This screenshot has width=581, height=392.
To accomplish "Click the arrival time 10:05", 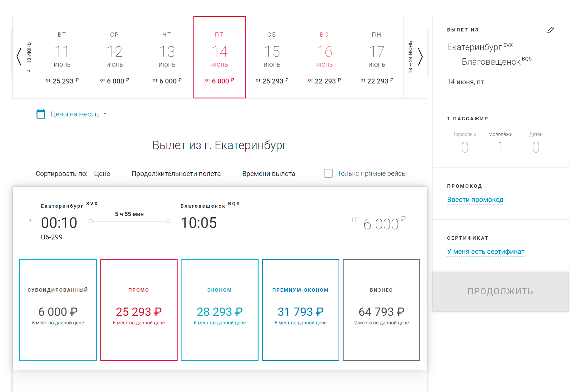I will 199,223.
